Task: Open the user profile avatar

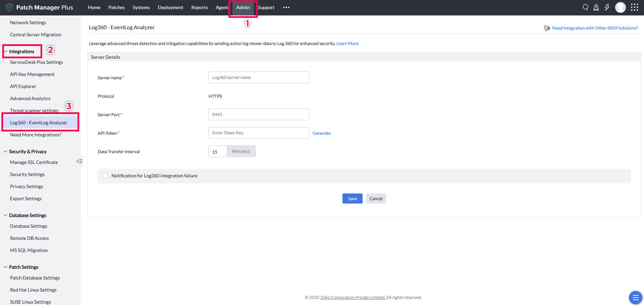Action: click(620, 7)
